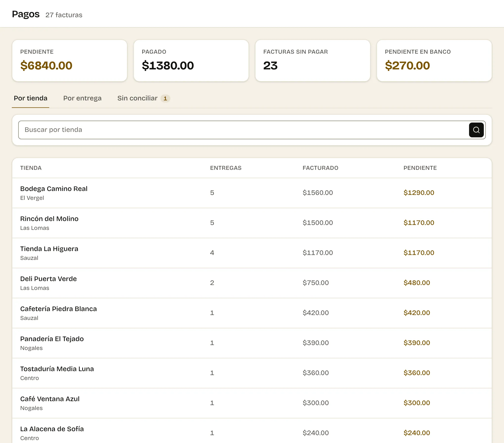Image resolution: width=504 pixels, height=443 pixels.
Task: Click the Sin conciliar badge showing 1
Action: tap(165, 98)
